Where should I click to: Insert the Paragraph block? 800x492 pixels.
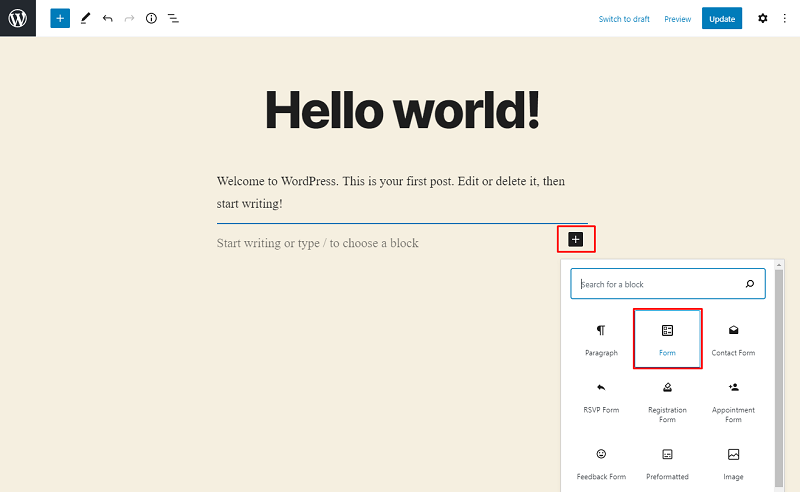(601, 339)
